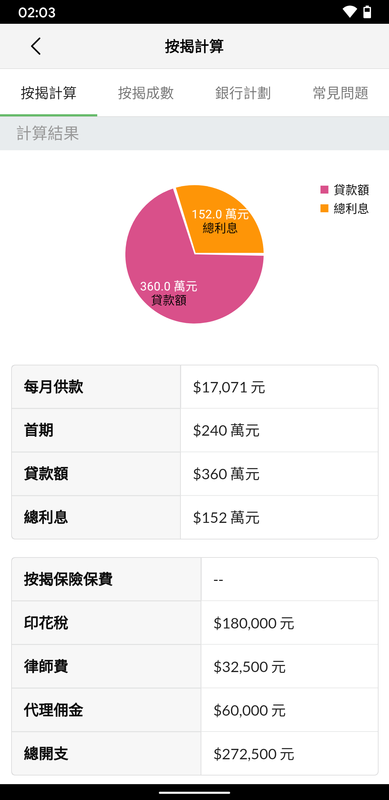Select the 按揭計算 tab
The height and width of the screenshot is (800, 389).
48,93
